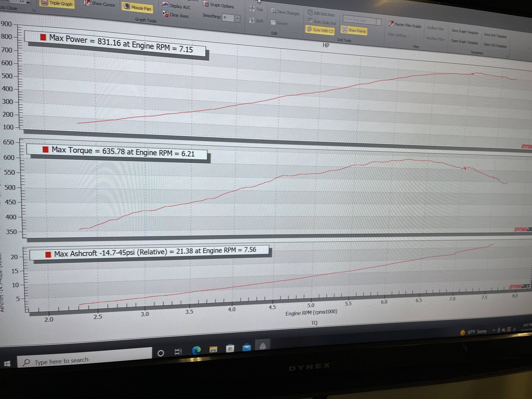Click Save Grid Template
This screenshot has width=532, height=399.
tap(495, 35)
